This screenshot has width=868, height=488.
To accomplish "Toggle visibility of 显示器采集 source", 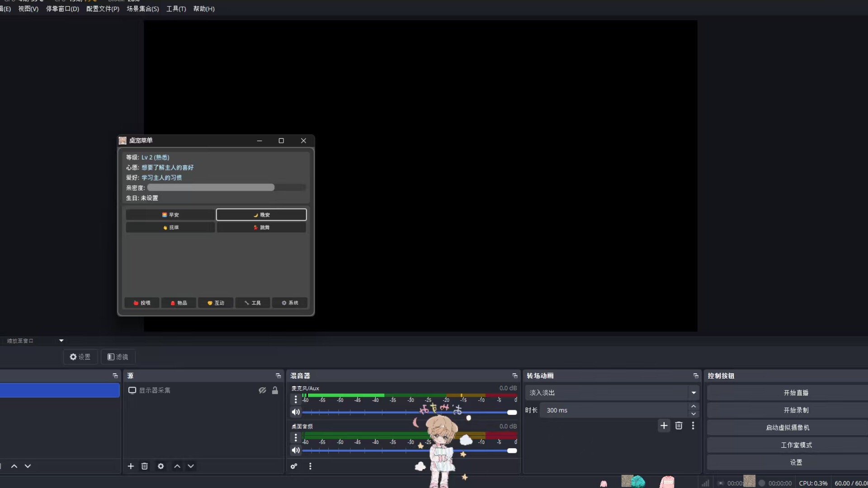I will [263, 390].
